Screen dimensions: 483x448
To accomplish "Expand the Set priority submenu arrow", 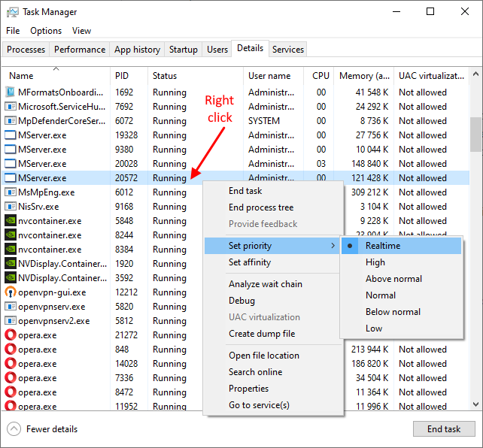I will (x=333, y=246).
